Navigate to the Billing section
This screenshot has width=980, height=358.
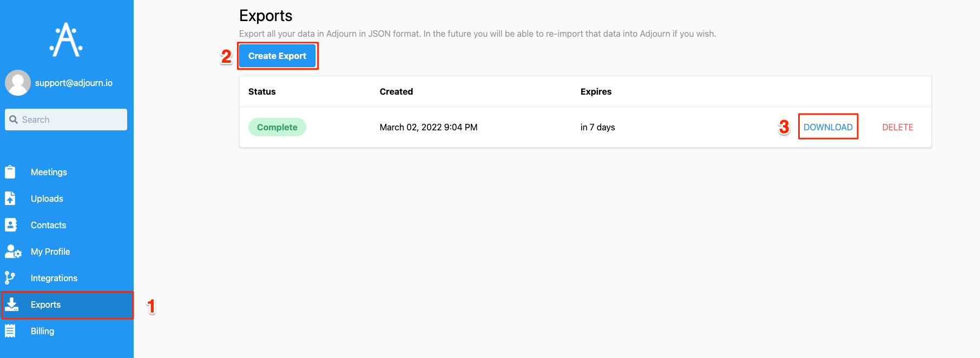pos(42,331)
